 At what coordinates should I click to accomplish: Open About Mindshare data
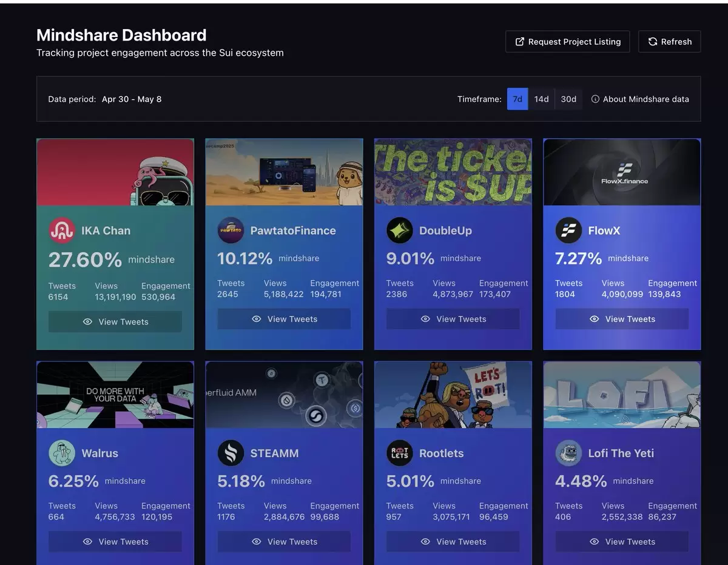(x=640, y=99)
